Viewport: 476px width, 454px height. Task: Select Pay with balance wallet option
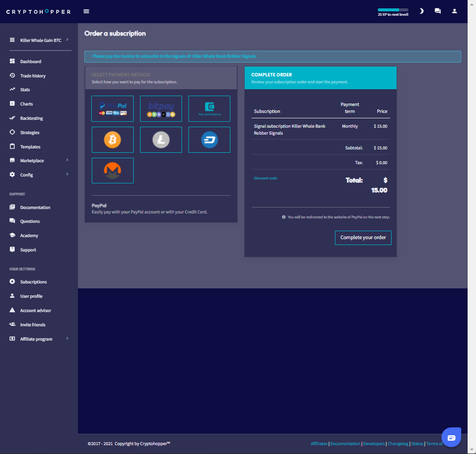click(209, 108)
